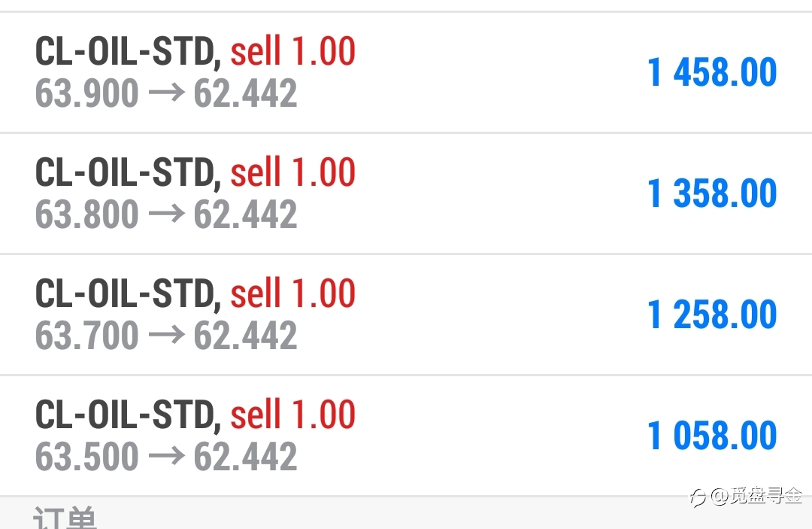Viewport: 812px width, 529px height.
Task: Click the arrow between 63.900 and 62.442
Action: pos(166,93)
